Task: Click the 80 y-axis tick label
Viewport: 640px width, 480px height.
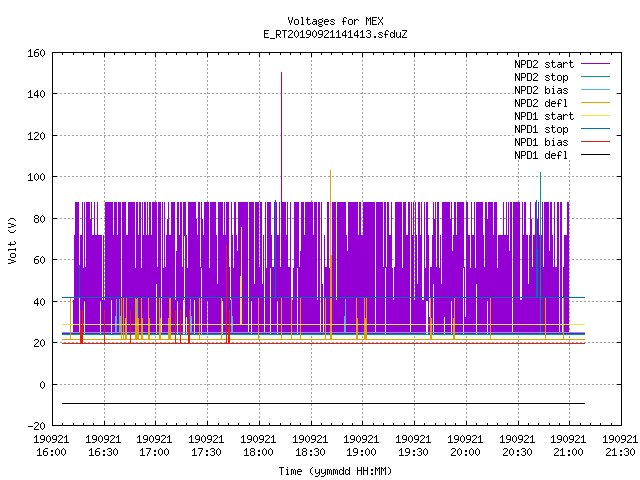Action: 39,219
